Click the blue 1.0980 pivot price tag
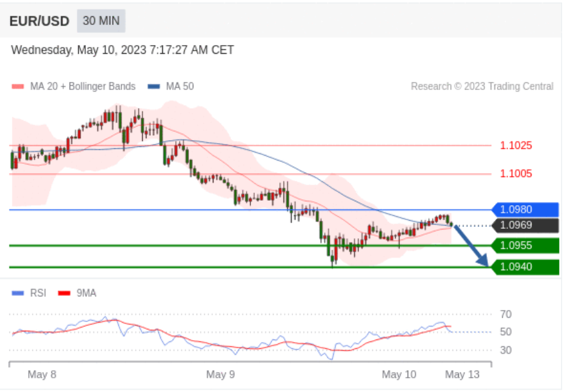Screen dimensions: 564x392 [525, 209]
